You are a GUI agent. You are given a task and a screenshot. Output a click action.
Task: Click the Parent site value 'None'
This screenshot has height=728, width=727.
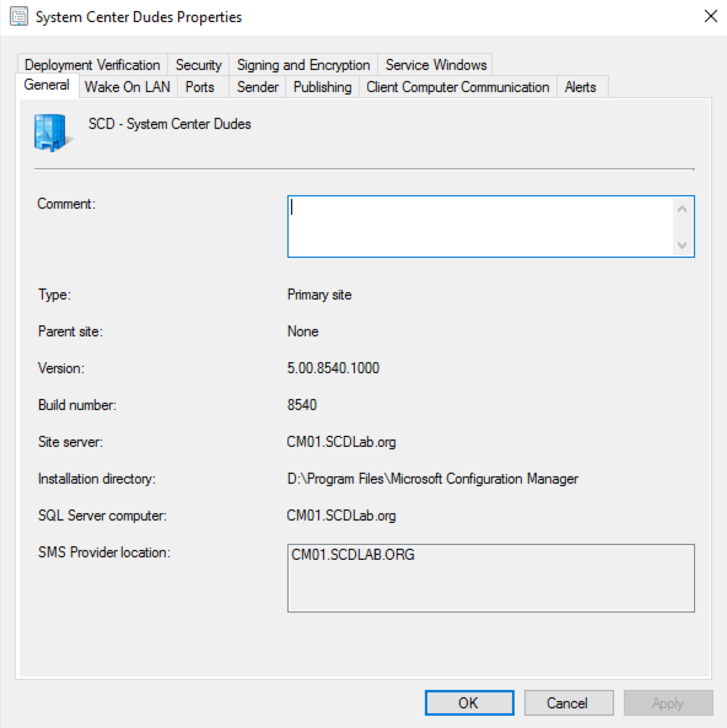[303, 331]
